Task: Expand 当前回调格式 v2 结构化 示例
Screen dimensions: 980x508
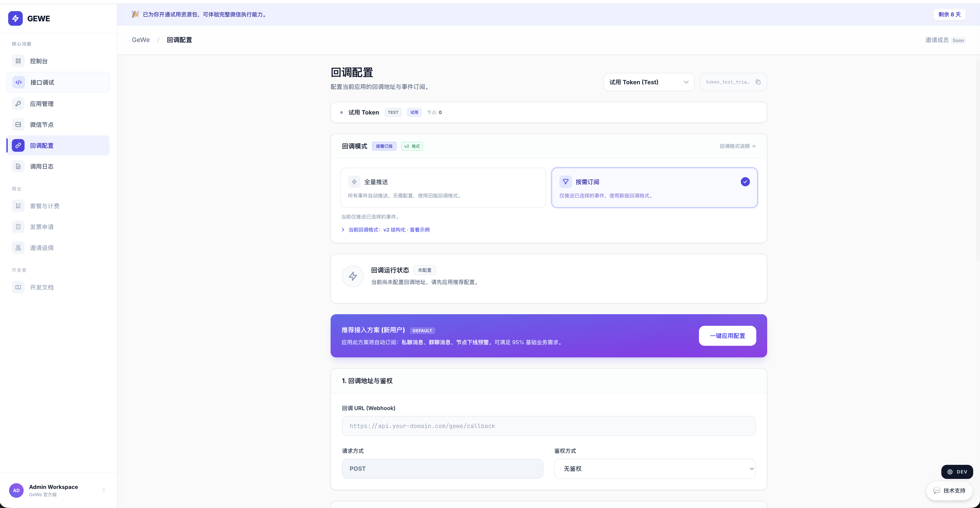Action: 385,230
